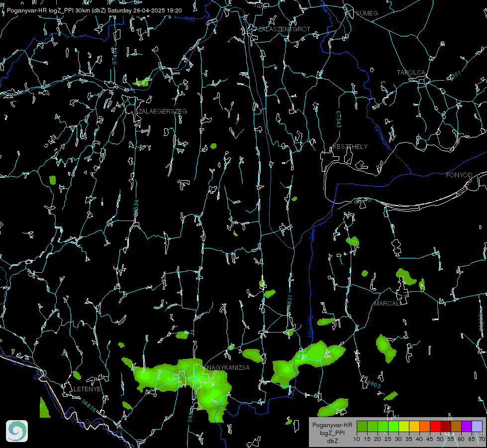Click the NAGYKANIZSA city label

coord(228,368)
